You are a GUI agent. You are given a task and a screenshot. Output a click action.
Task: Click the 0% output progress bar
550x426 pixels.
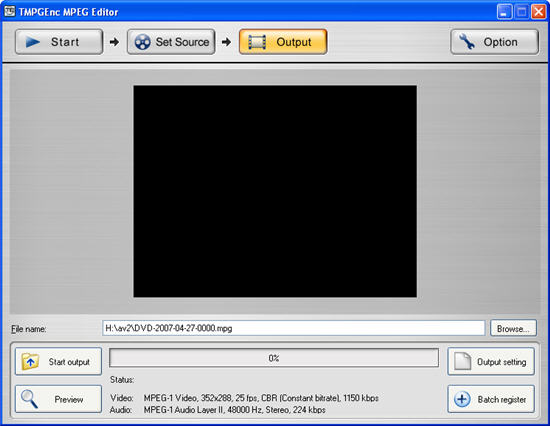click(274, 358)
